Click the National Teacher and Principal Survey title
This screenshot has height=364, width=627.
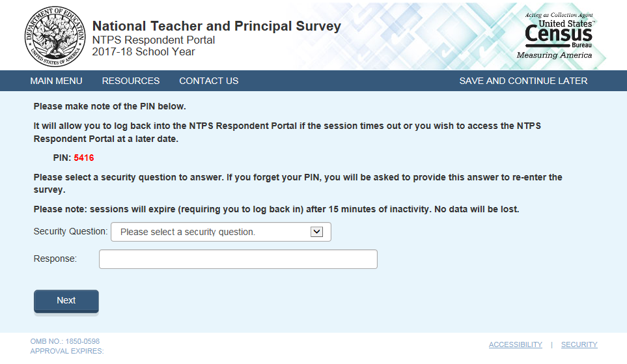(x=216, y=26)
